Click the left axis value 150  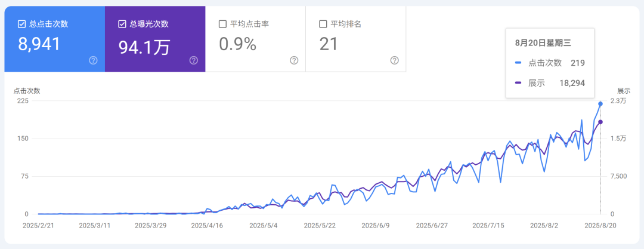coord(23,139)
